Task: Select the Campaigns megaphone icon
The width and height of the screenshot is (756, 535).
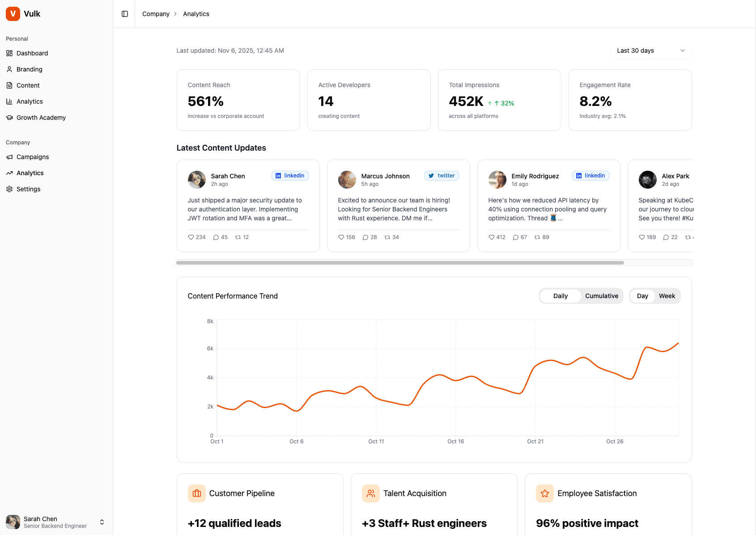Action: tap(10, 157)
